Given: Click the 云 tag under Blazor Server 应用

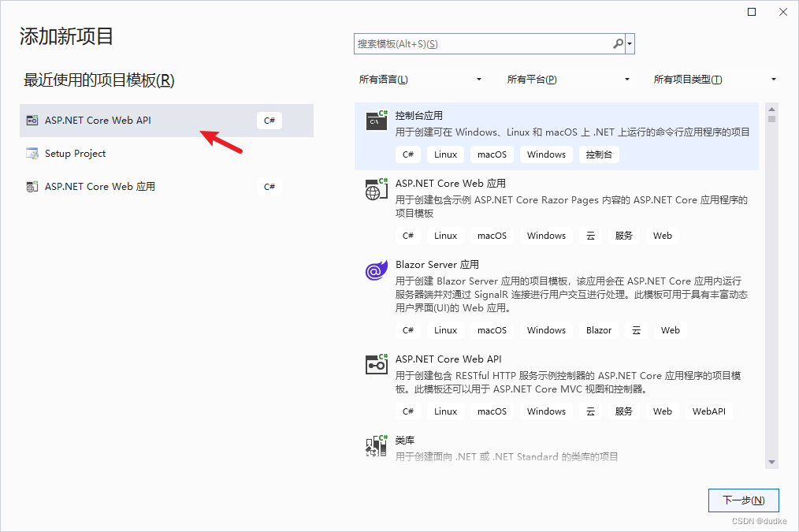Looking at the screenshot, I should pyautogui.click(x=637, y=330).
